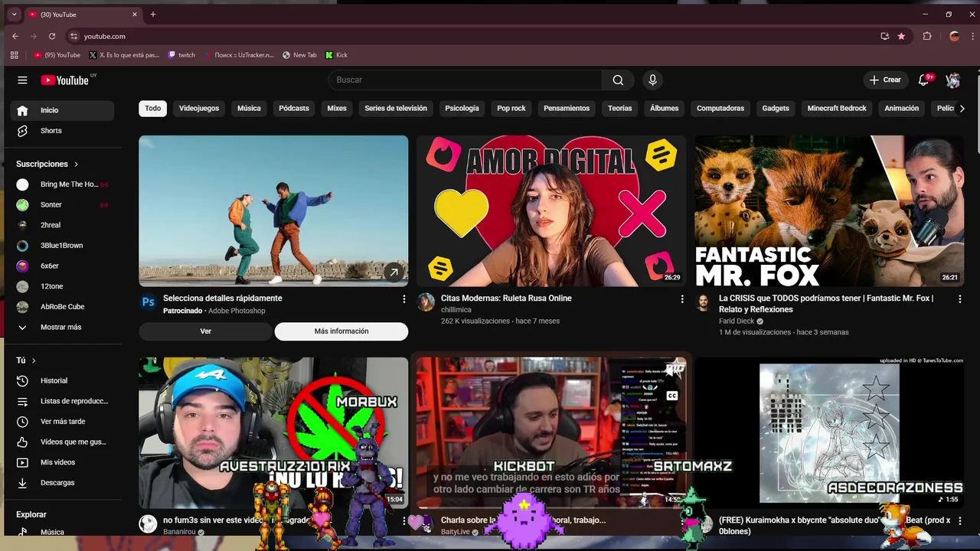Open Bring Me The Horizon subscription
This screenshot has width=980, height=551.
(62, 184)
